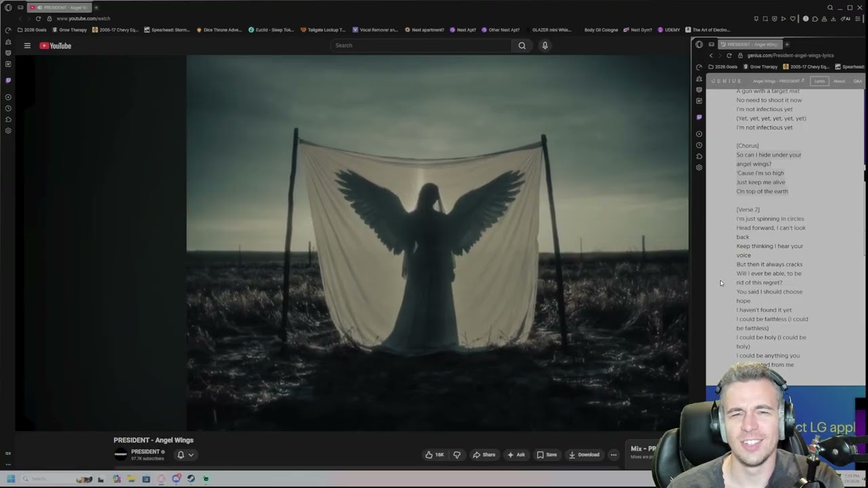Open the 2026 Goals bookmark folder
The width and height of the screenshot is (868, 488).
(x=32, y=30)
